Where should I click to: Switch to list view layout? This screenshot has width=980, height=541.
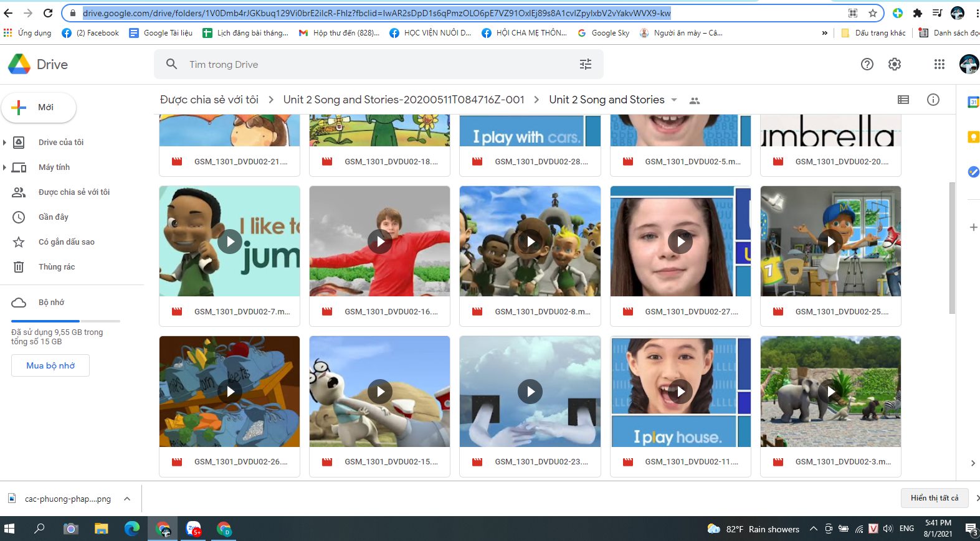click(x=903, y=100)
